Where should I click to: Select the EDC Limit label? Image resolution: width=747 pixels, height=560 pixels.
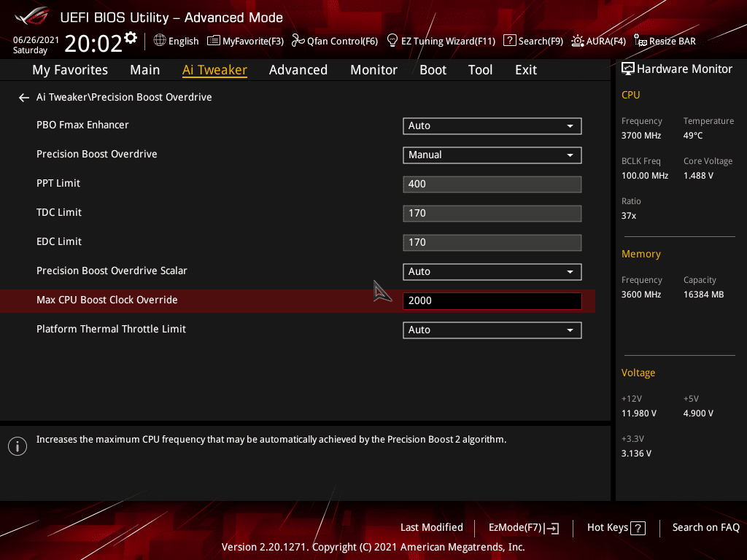click(59, 241)
